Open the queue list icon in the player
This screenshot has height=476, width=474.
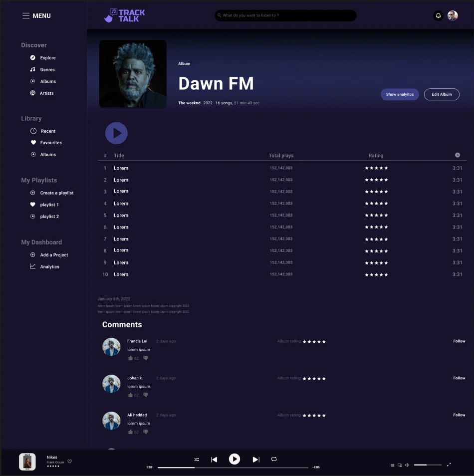(x=392, y=465)
